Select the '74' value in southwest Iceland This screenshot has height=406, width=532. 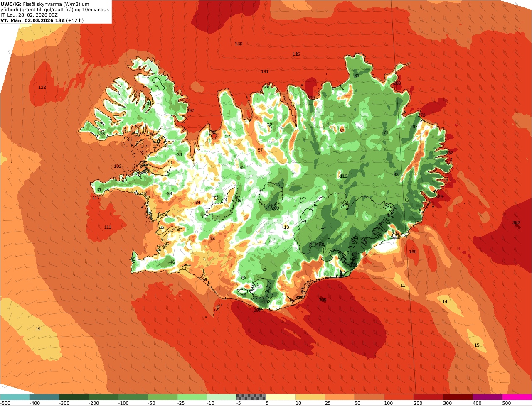coord(212,239)
